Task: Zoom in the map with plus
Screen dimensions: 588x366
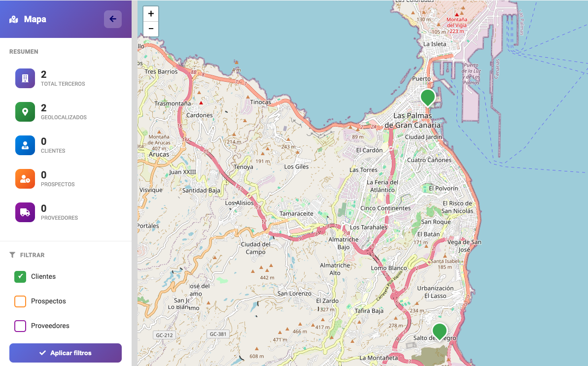Action: tap(151, 14)
